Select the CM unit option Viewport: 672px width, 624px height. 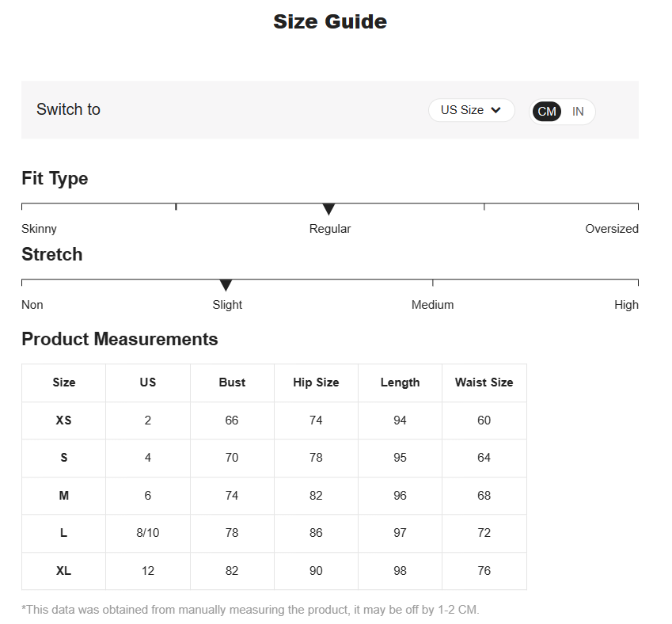pos(547,112)
